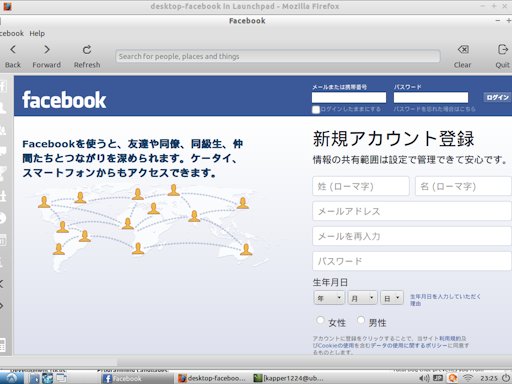Click the Clear backspace icon
The image size is (512, 384).
pyautogui.click(x=463, y=50)
